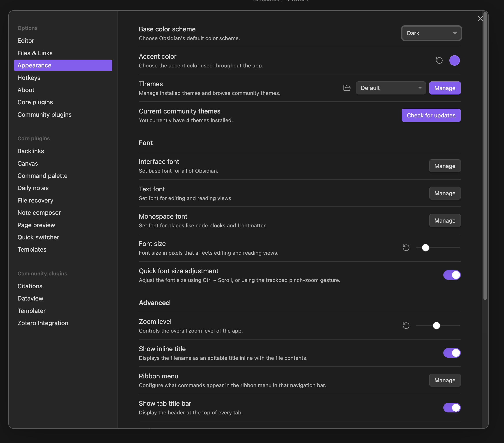
Task: Click Check for updates button
Action: 431,115
